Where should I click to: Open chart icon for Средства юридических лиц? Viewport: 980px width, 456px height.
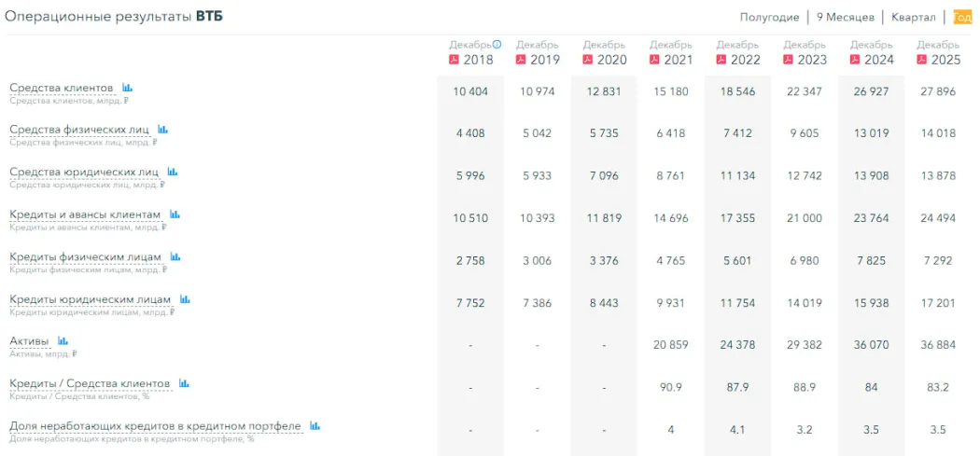(x=172, y=173)
